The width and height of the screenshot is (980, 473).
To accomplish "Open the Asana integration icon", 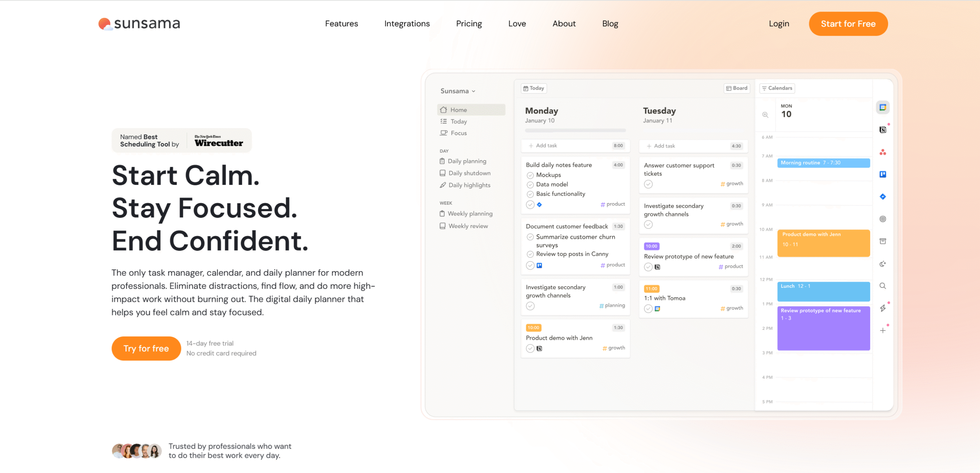I will click(883, 152).
